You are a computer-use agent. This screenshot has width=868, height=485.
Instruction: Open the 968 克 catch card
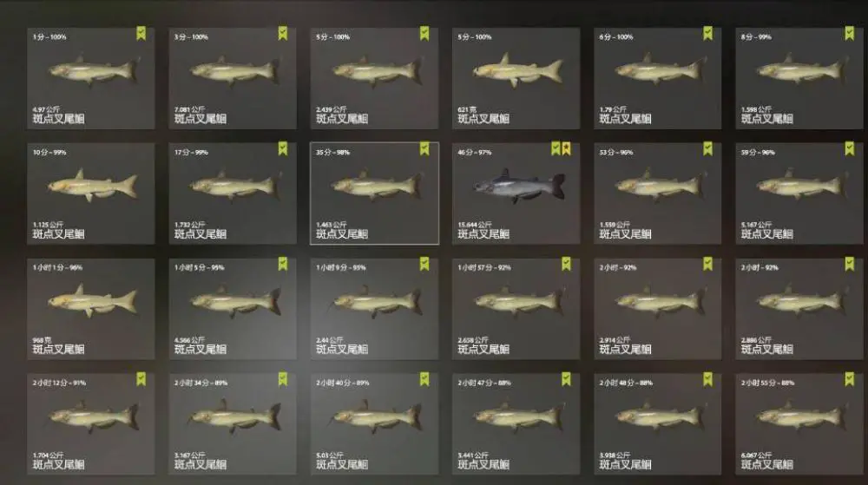tap(91, 309)
